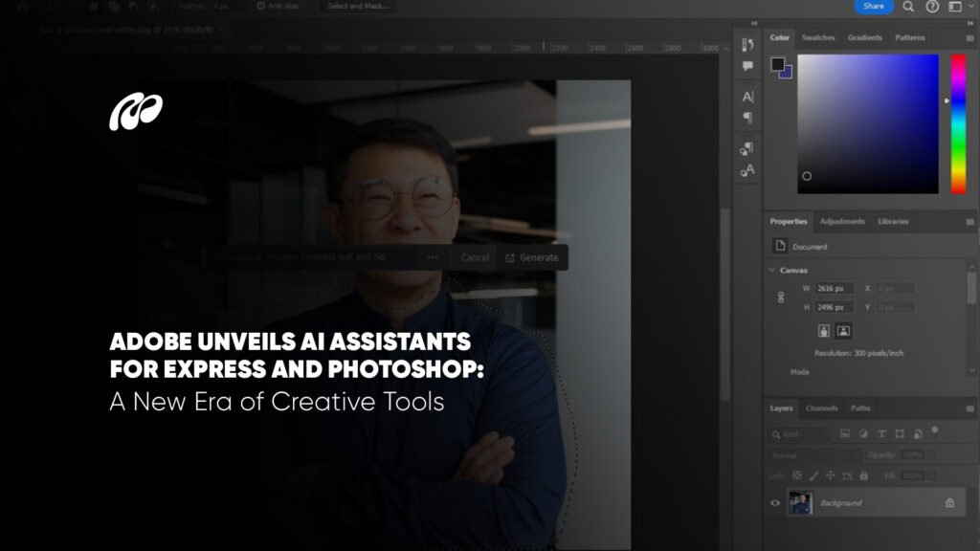Screen dimensions: 980x551
Task: Click the link width and height chain icon
Action: tap(780, 298)
